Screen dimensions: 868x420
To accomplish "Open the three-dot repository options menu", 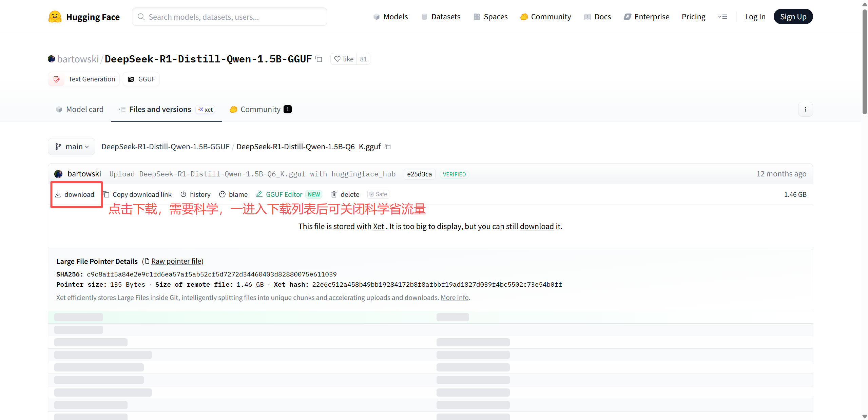I will point(805,109).
